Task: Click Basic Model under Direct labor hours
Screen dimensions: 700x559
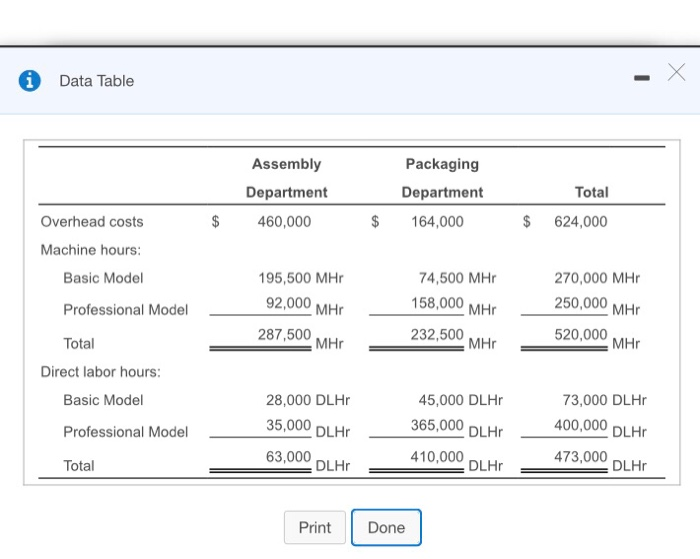Action: point(103,400)
